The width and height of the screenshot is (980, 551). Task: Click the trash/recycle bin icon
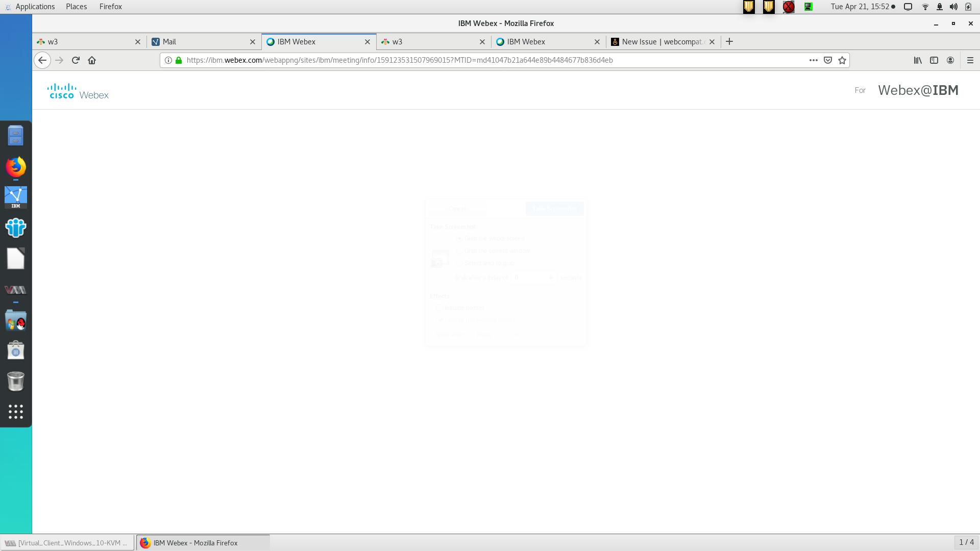[15, 381]
